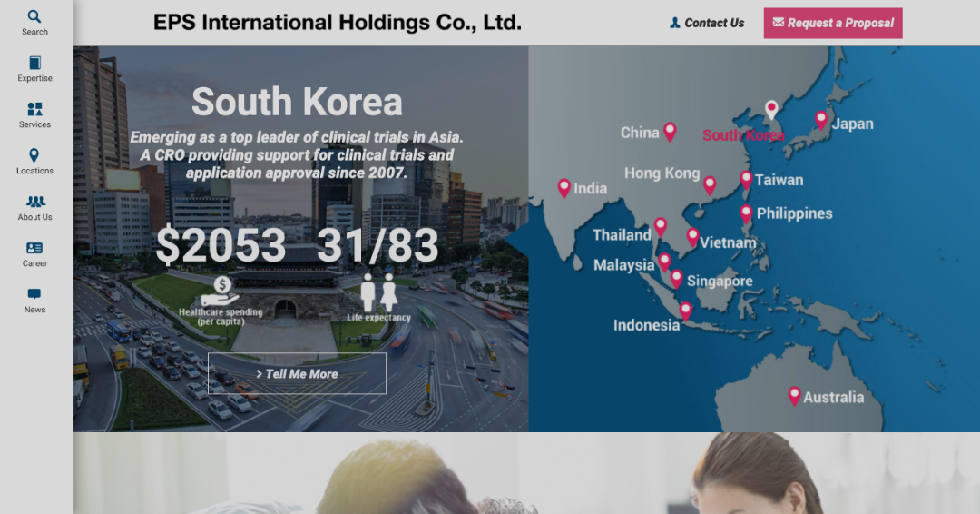980x514 pixels.
Task: Select the South Korea map pin
Action: [771, 109]
